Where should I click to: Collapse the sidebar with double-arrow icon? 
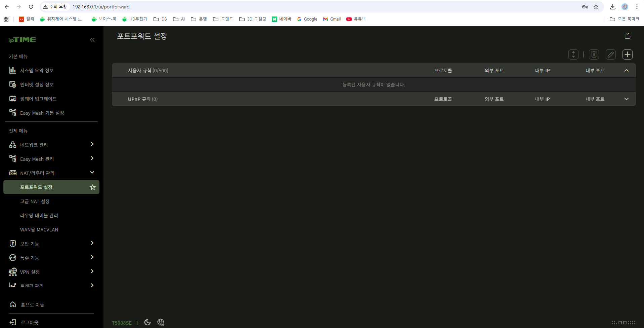point(92,40)
